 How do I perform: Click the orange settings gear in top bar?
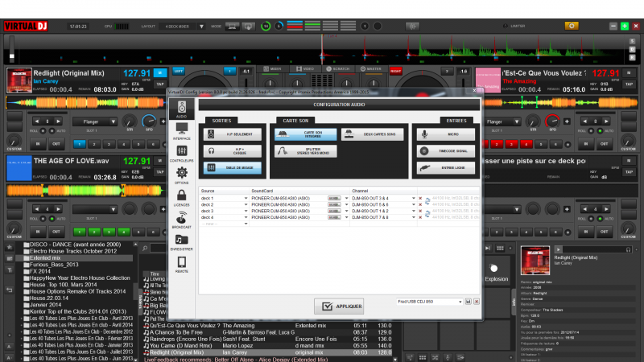coord(572,26)
